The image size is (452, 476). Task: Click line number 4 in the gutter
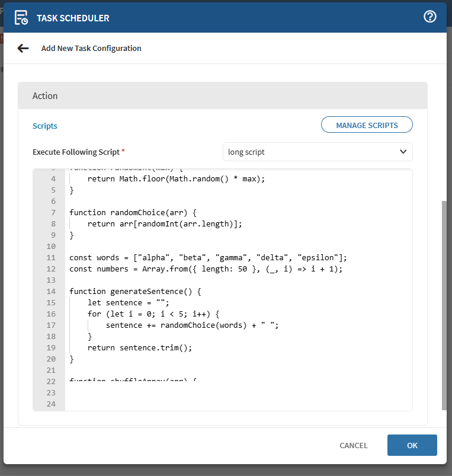tap(53, 179)
